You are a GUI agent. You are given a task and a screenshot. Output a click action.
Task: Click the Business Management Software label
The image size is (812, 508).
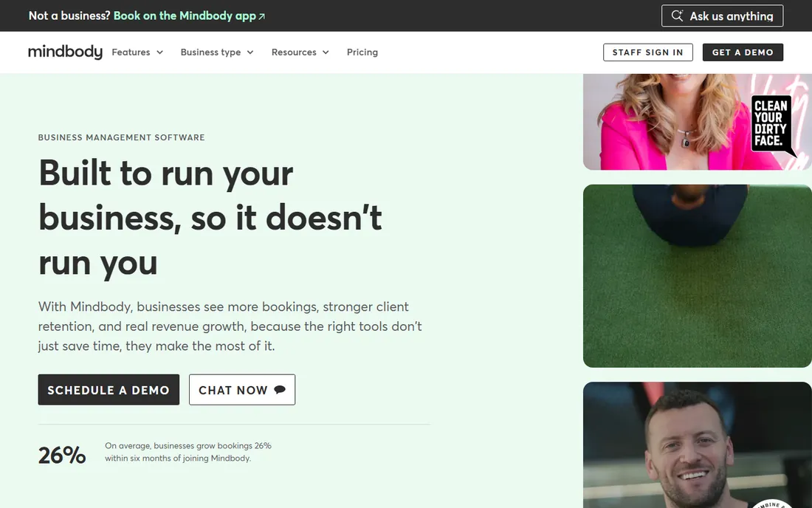click(121, 137)
